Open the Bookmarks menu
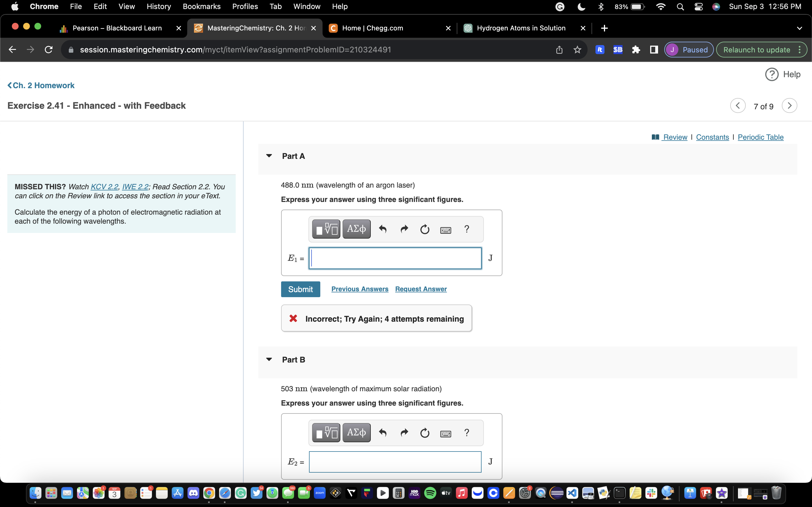 pos(201,6)
